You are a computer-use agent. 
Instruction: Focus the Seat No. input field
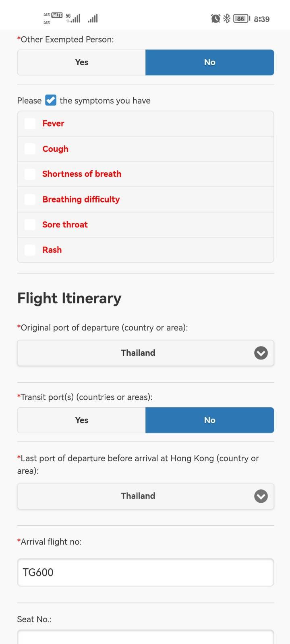point(145,637)
